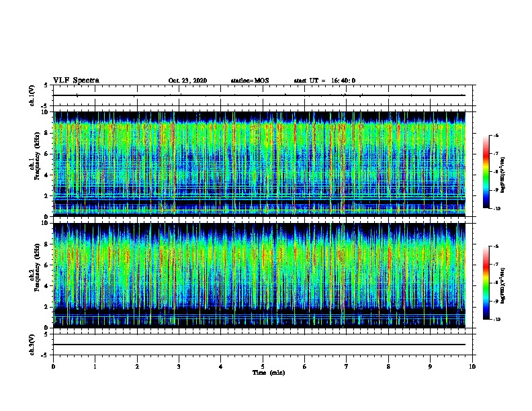Click the "-6" label on ch.1 colorbar

pos(496,136)
